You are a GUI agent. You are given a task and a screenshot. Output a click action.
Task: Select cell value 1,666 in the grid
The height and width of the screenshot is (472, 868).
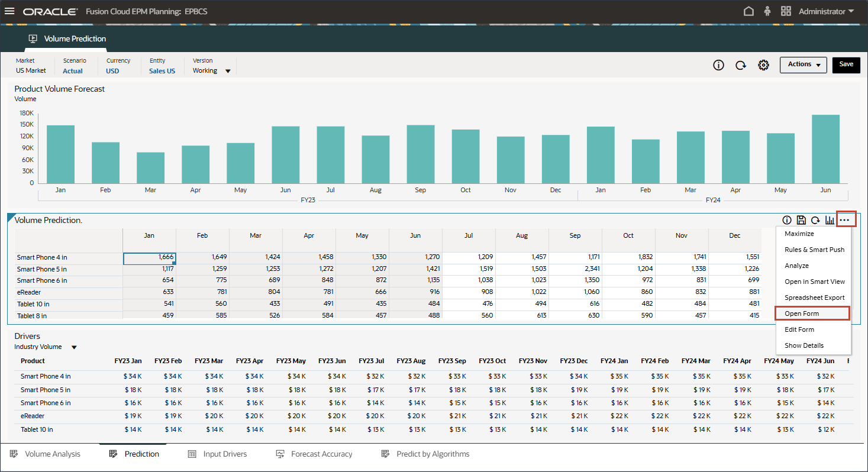pos(149,257)
